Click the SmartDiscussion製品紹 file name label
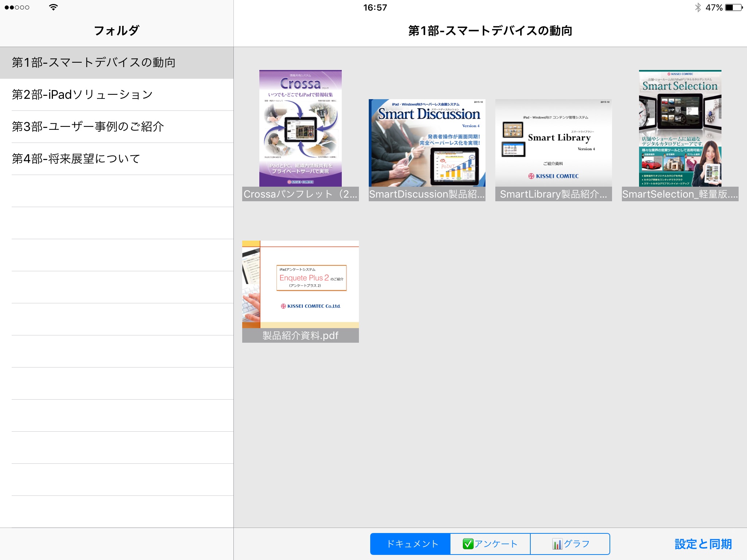The image size is (747, 560). coord(427,194)
